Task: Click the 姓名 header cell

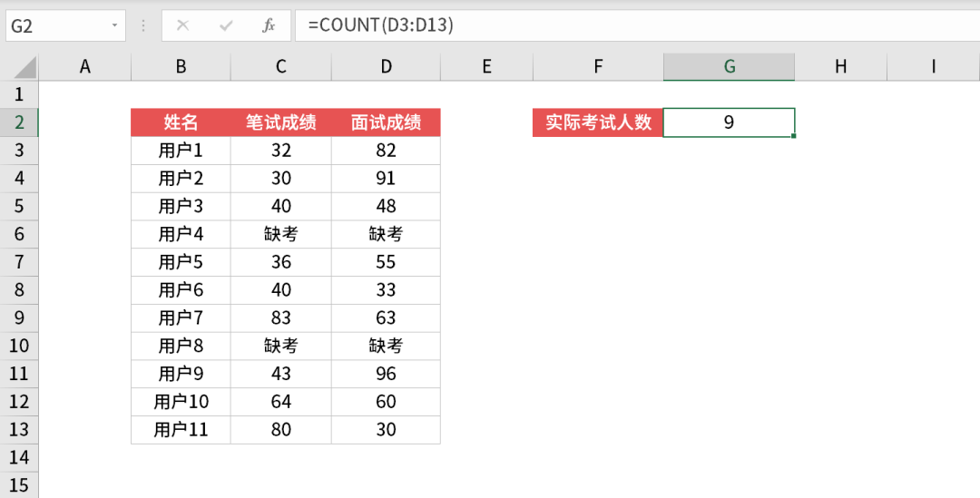Action: [181, 122]
